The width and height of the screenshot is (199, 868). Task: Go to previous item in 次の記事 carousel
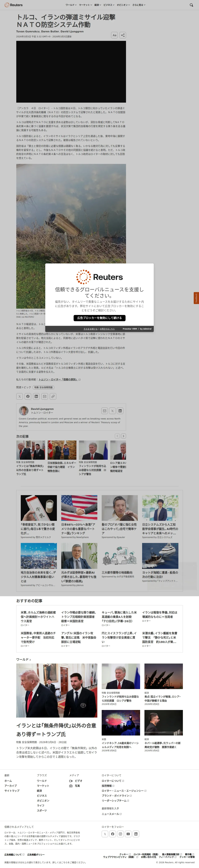[117, 436]
